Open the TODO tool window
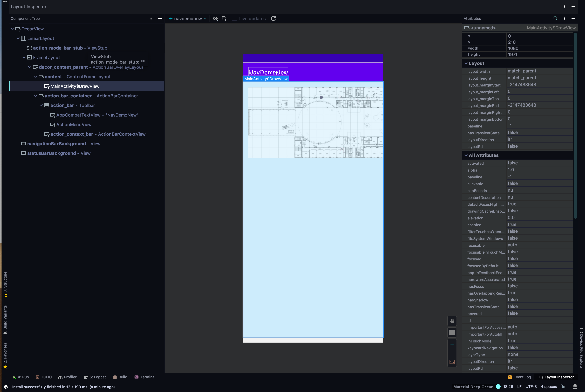This screenshot has width=585, height=392. coord(43,377)
